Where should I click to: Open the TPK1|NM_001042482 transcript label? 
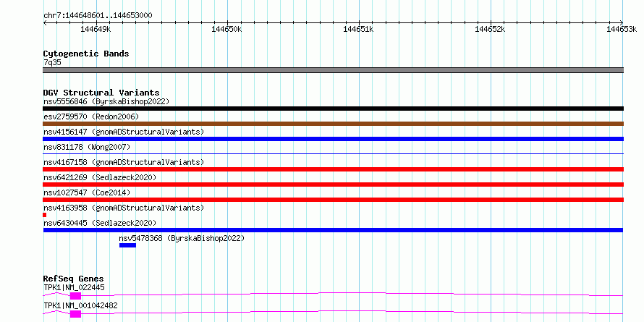[80, 305]
